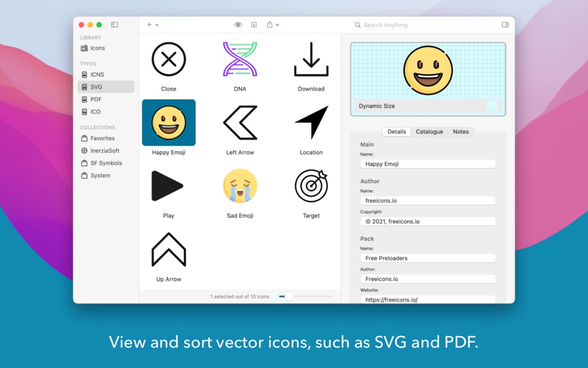Viewport: 588px width, 368px height.
Task: Open the SF Symbols collection
Action: [106, 163]
